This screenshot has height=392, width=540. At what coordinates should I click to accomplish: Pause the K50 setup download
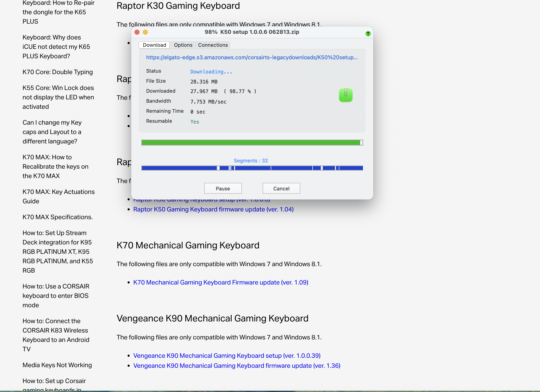coord(223,188)
